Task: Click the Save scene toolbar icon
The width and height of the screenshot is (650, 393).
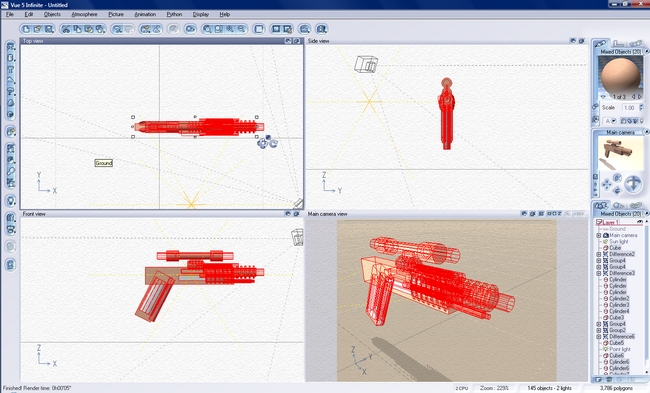Action: [x=49, y=29]
